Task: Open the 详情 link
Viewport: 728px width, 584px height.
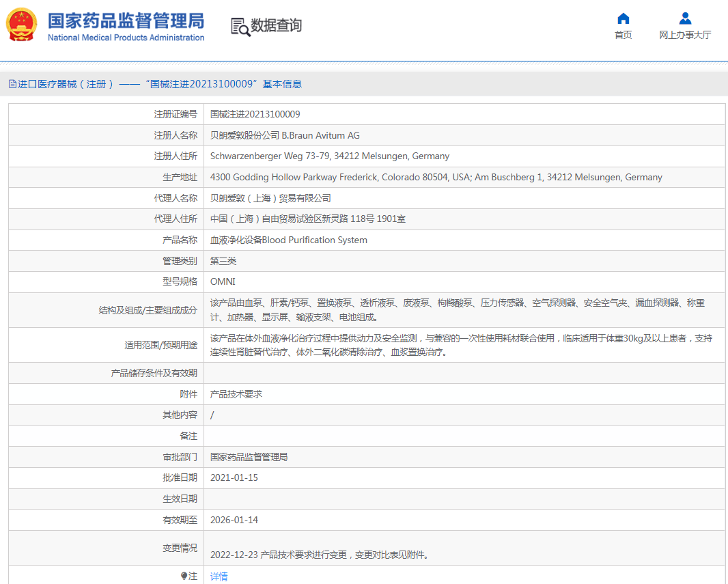Action: coord(219,576)
